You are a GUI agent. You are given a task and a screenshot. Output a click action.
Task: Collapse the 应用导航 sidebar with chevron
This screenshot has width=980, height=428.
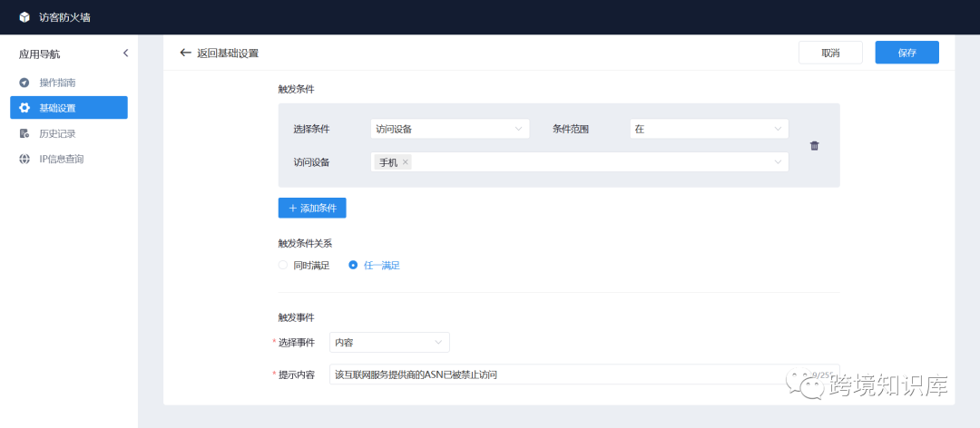point(125,53)
